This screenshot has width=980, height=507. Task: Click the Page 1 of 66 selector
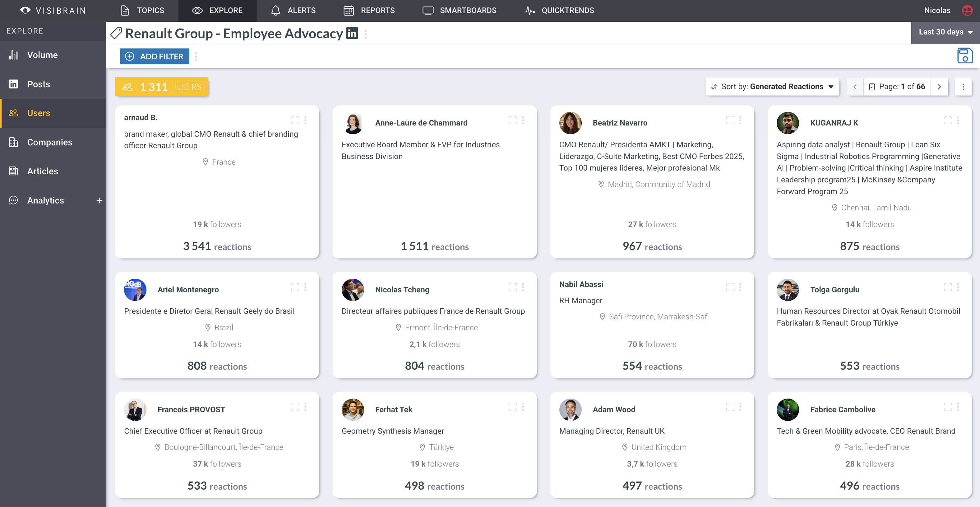pos(897,87)
